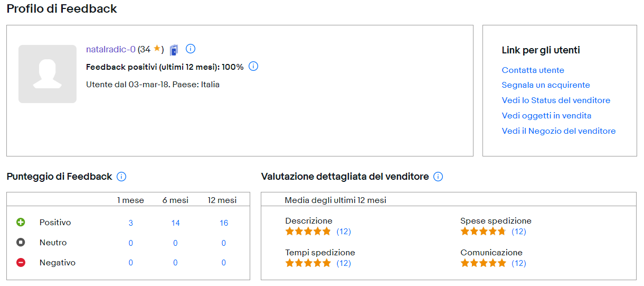Open info icon beside Punteggio di Feedback
The width and height of the screenshot is (644, 286).
[121, 177]
